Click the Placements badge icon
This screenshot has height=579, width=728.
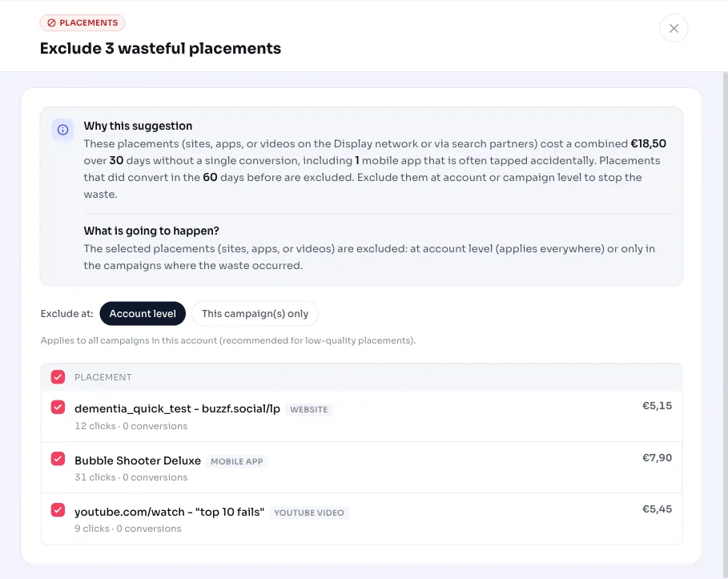51,22
